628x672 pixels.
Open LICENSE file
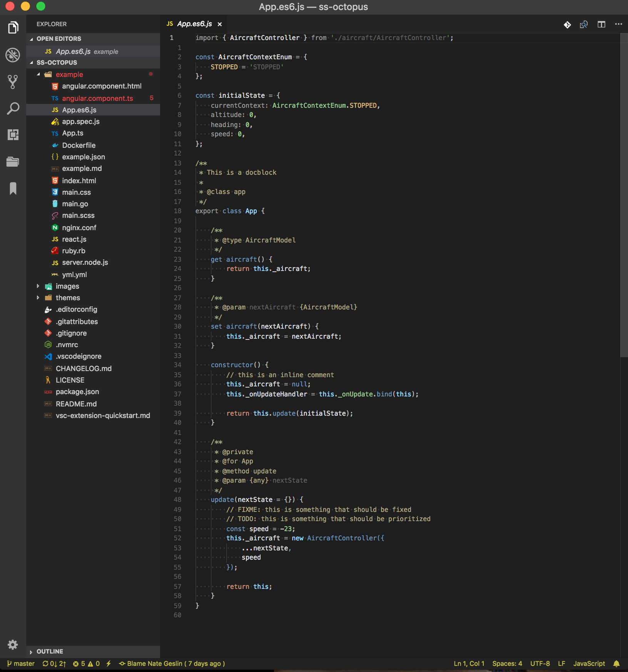[93, 380]
